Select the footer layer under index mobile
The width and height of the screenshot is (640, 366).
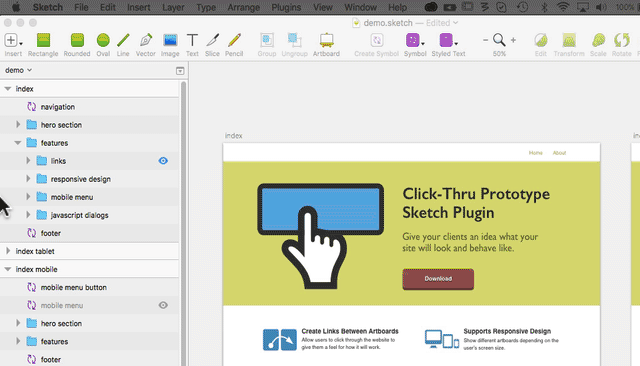[x=89, y=359]
